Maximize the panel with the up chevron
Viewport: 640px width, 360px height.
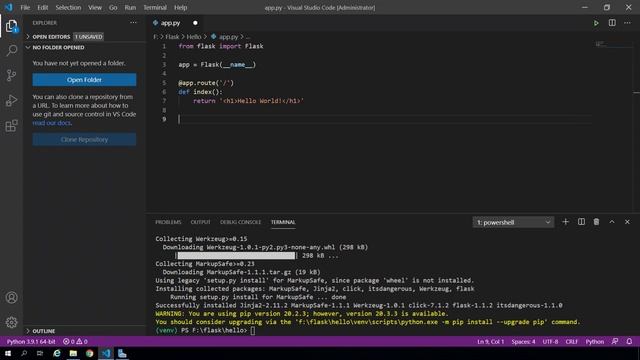(612, 222)
